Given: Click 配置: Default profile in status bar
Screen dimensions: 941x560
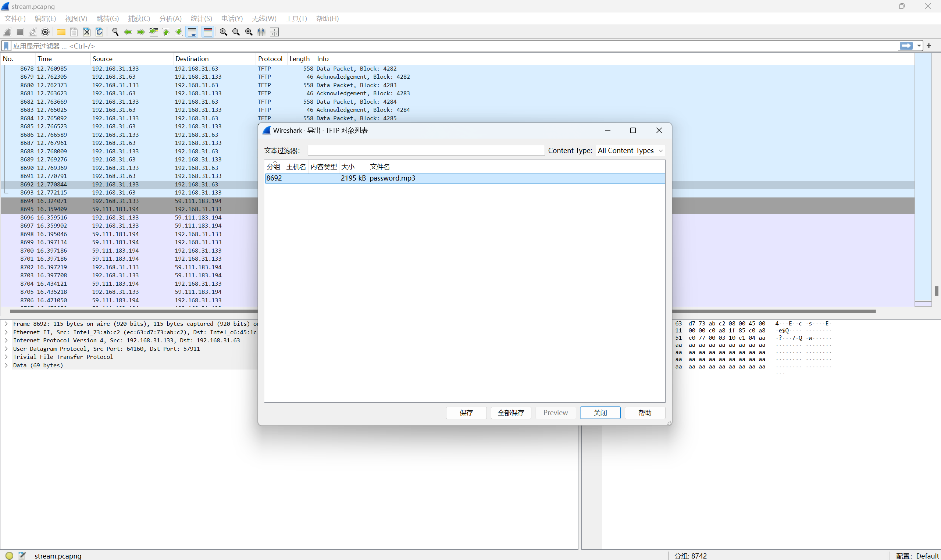Looking at the screenshot, I should click(x=917, y=556).
